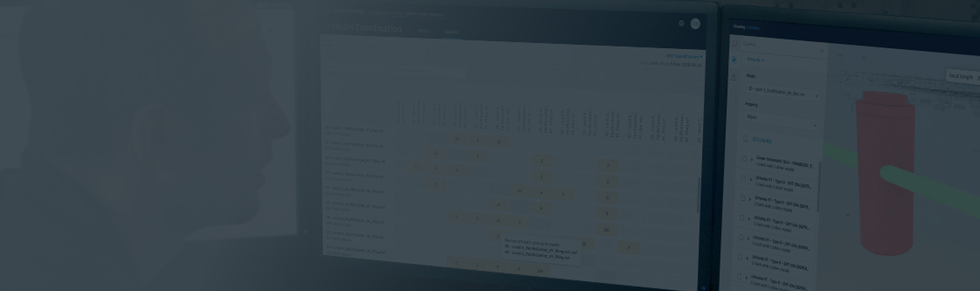Click the Clashes panel header icon
Screen dimensions: 980x291
coord(735,43)
